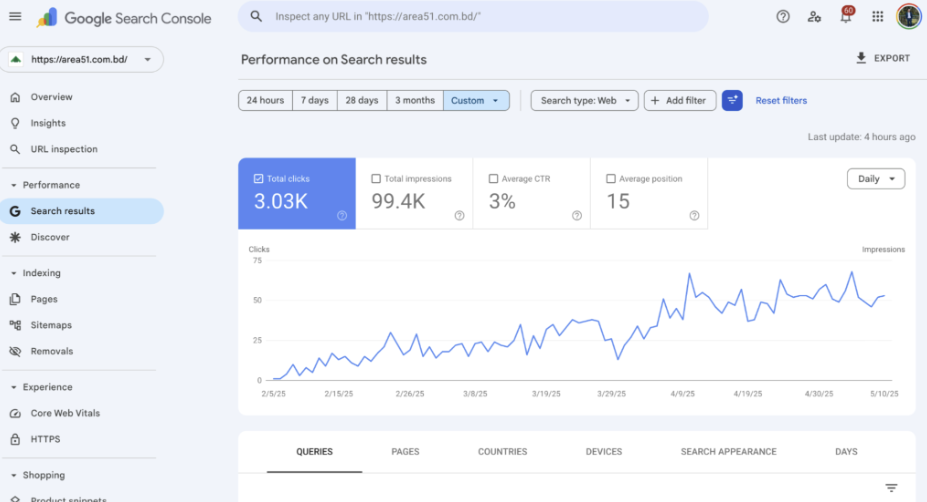The width and height of the screenshot is (927, 502).
Task: Open the hamburger main menu
Action: pyautogui.click(x=15, y=17)
